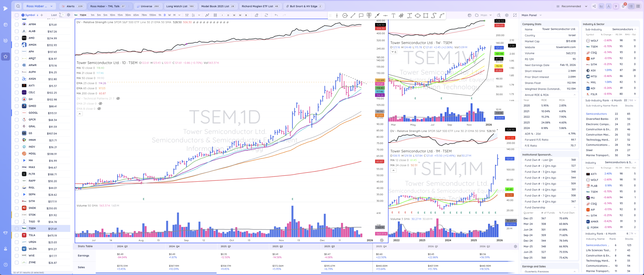This screenshot has width=644, height=275.
Task: Open the Main Panel dropdown
Action: pos(531,15)
